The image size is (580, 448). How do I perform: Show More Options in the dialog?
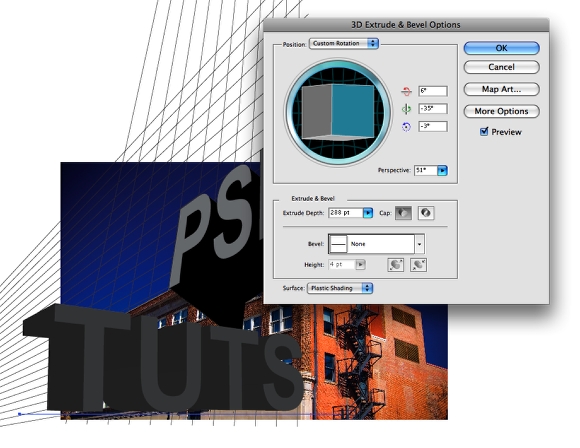501,111
